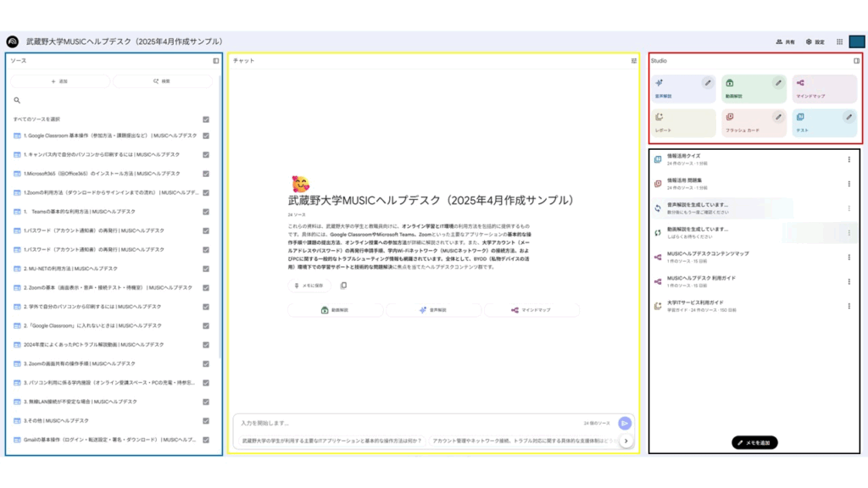Show next suggested questions with the chevron

626,441
